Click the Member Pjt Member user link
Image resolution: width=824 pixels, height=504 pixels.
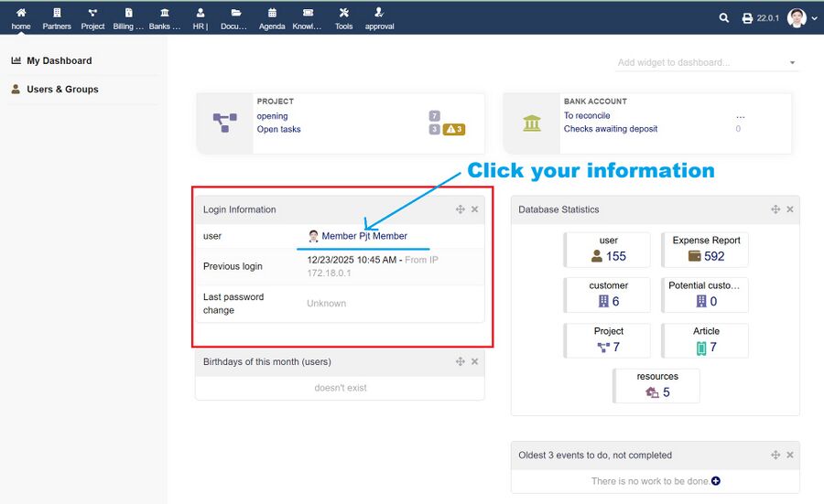click(363, 236)
